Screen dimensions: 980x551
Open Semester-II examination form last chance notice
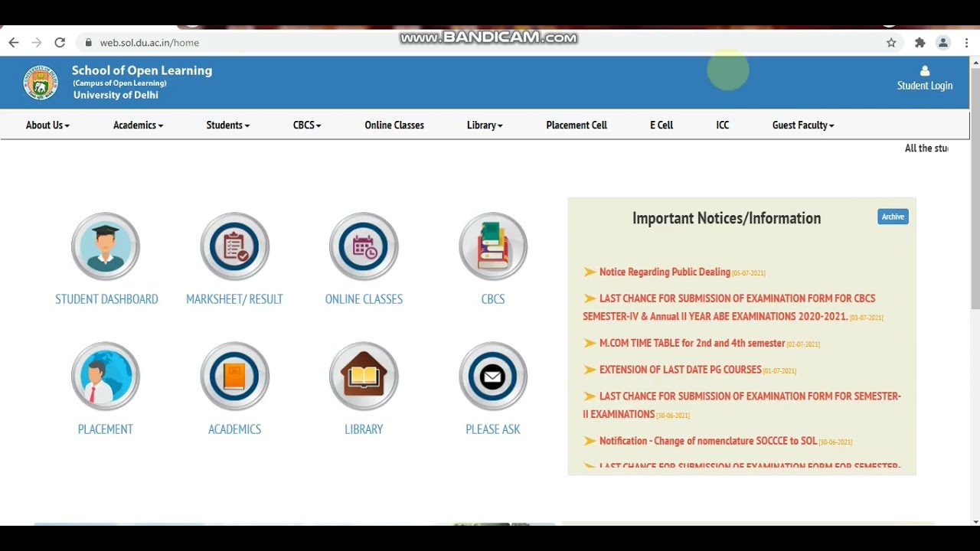741,405
